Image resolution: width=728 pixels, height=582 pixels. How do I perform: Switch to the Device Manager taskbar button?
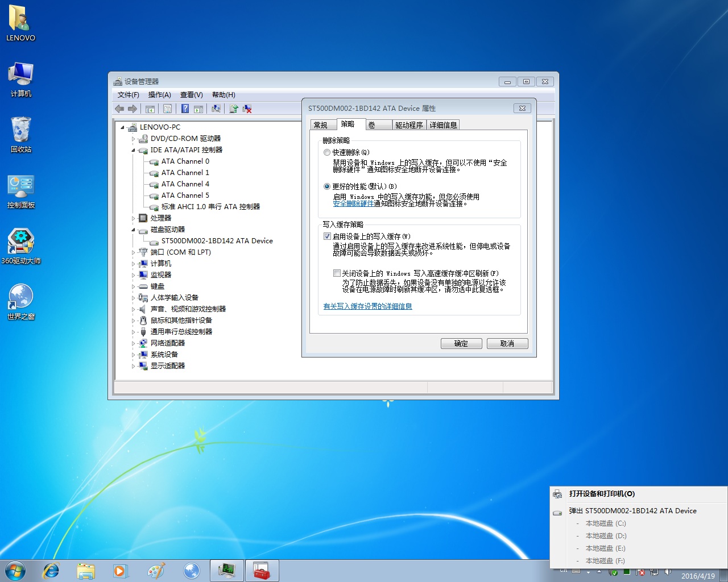click(227, 571)
